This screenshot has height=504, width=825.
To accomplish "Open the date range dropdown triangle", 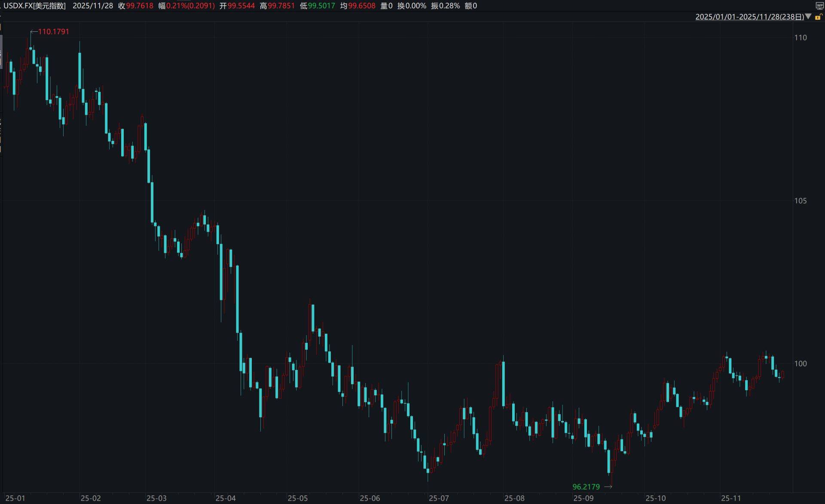I will pos(808,17).
